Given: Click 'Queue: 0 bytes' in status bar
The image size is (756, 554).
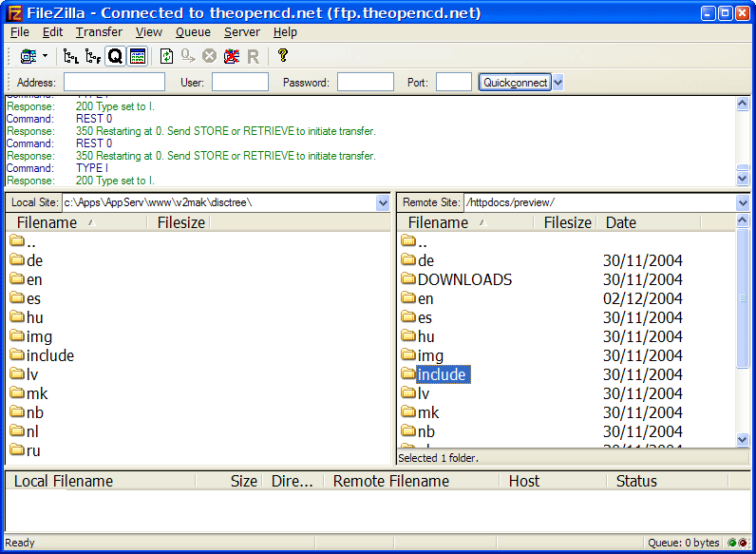Looking at the screenshot, I should pyautogui.click(x=684, y=543).
